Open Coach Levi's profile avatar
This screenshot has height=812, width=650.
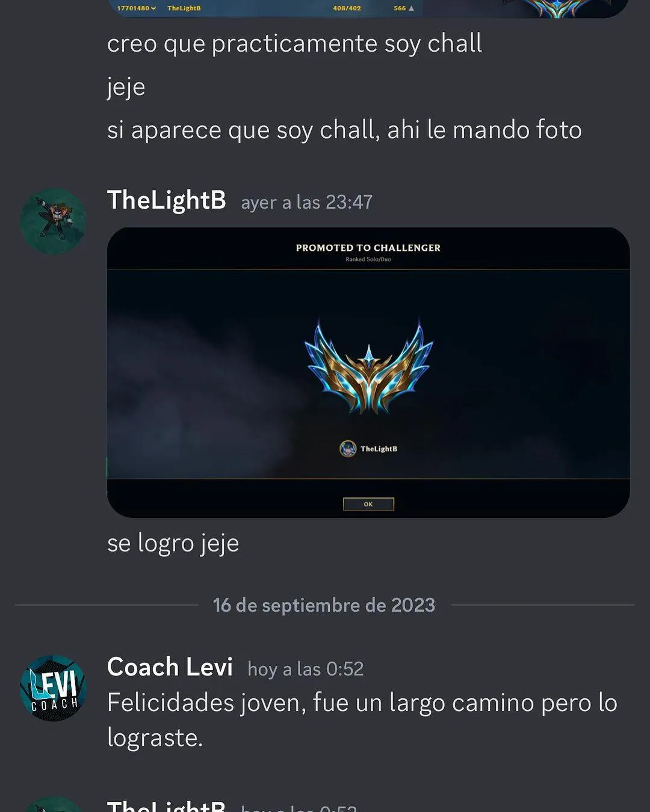(x=54, y=688)
